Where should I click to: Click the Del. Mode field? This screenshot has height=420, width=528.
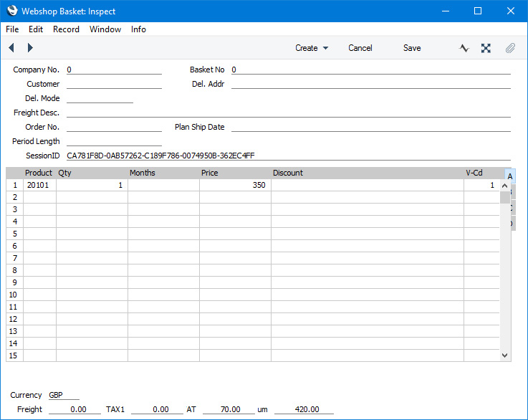pos(100,98)
